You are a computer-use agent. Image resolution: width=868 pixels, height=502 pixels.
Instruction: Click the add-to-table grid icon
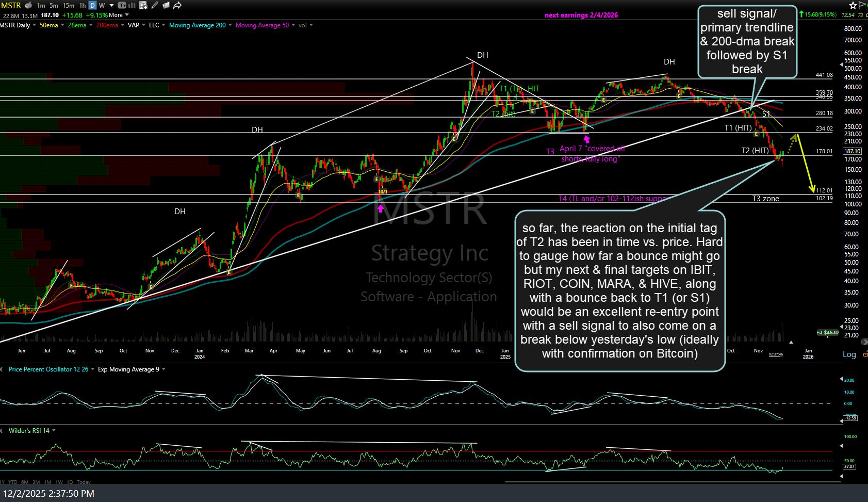point(144,6)
